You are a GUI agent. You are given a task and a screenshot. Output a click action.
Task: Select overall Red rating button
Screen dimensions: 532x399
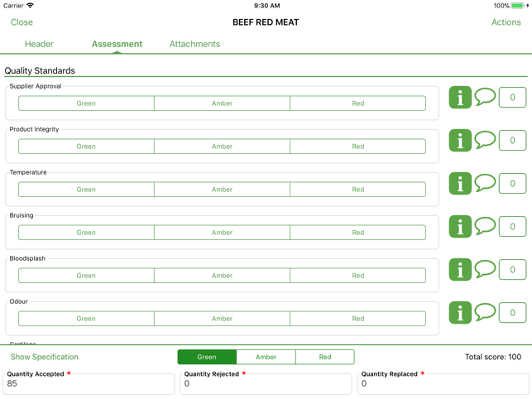click(324, 358)
